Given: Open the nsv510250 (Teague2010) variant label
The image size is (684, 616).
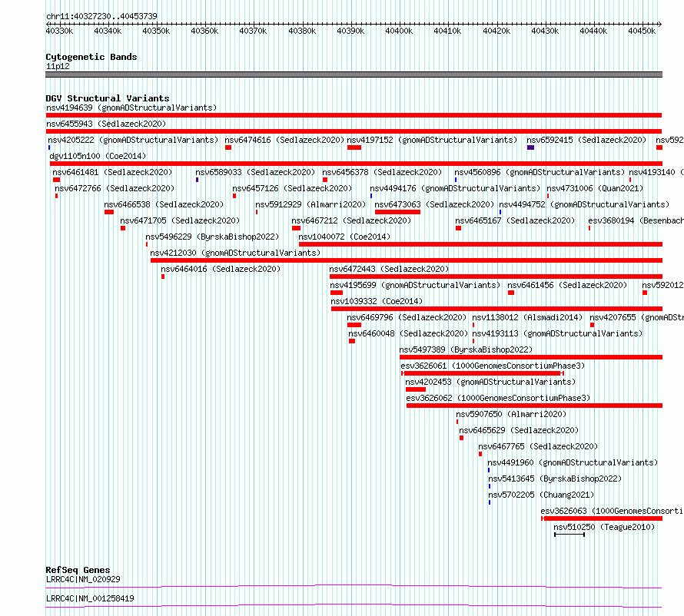Looking at the screenshot, I should tap(604, 527).
